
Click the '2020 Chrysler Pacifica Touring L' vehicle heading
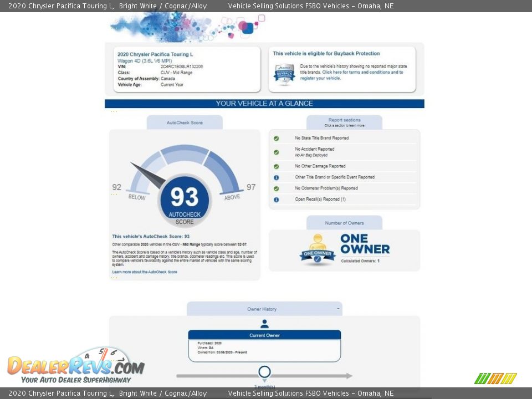pyautogui.click(x=155, y=54)
